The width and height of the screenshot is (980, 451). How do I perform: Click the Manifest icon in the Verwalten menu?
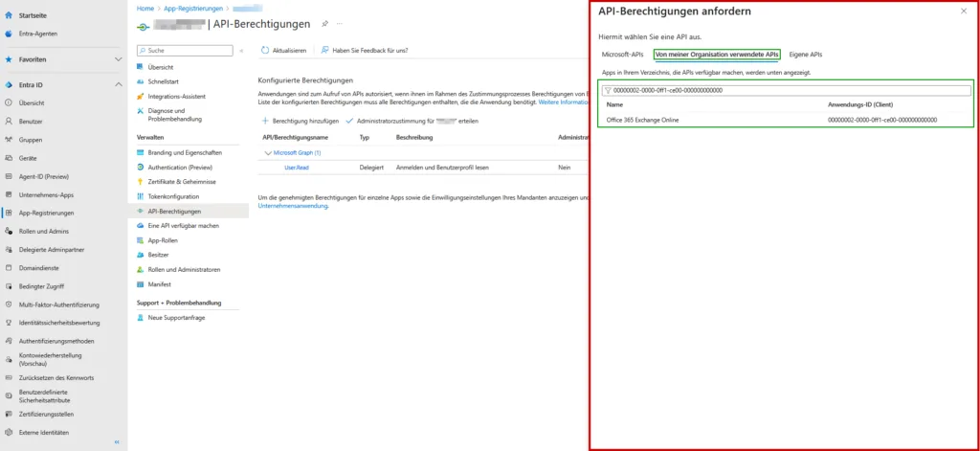click(x=141, y=284)
